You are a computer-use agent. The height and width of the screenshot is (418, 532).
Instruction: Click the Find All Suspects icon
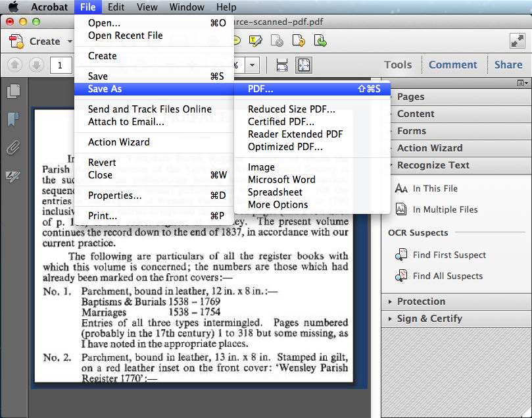[x=401, y=276]
